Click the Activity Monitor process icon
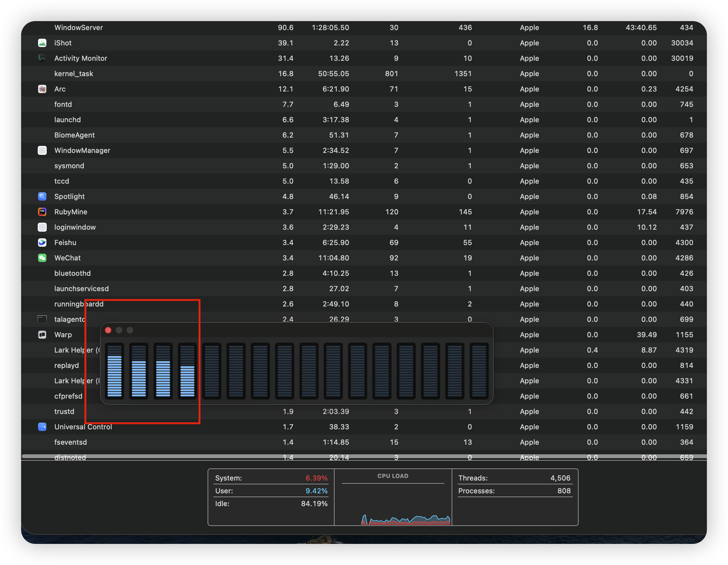 [42, 58]
